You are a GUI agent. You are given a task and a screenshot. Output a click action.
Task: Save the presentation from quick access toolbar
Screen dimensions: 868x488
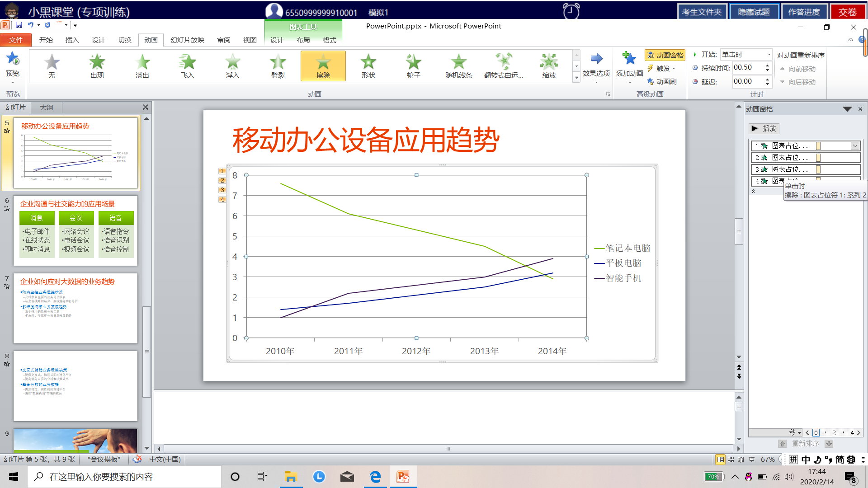click(19, 25)
